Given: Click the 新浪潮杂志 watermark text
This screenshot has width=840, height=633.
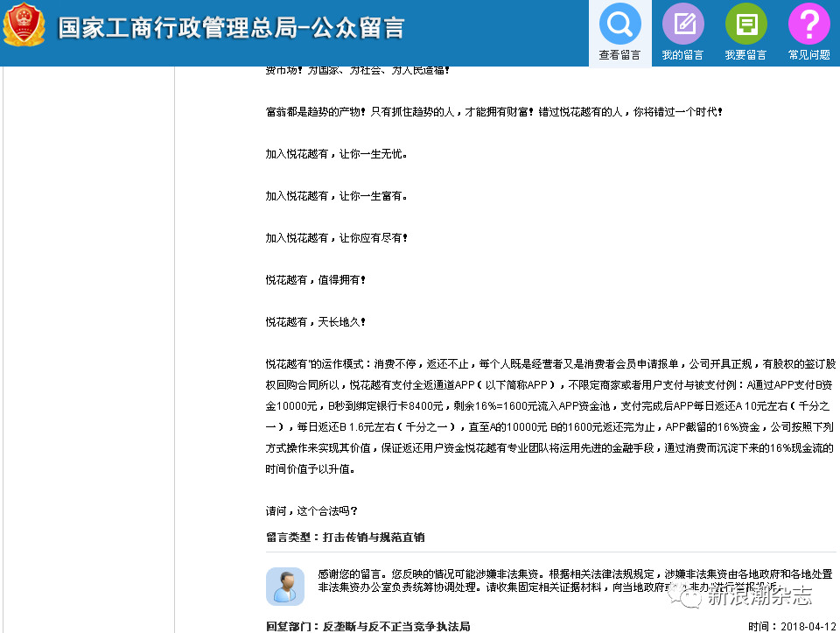Looking at the screenshot, I should pos(759,597).
